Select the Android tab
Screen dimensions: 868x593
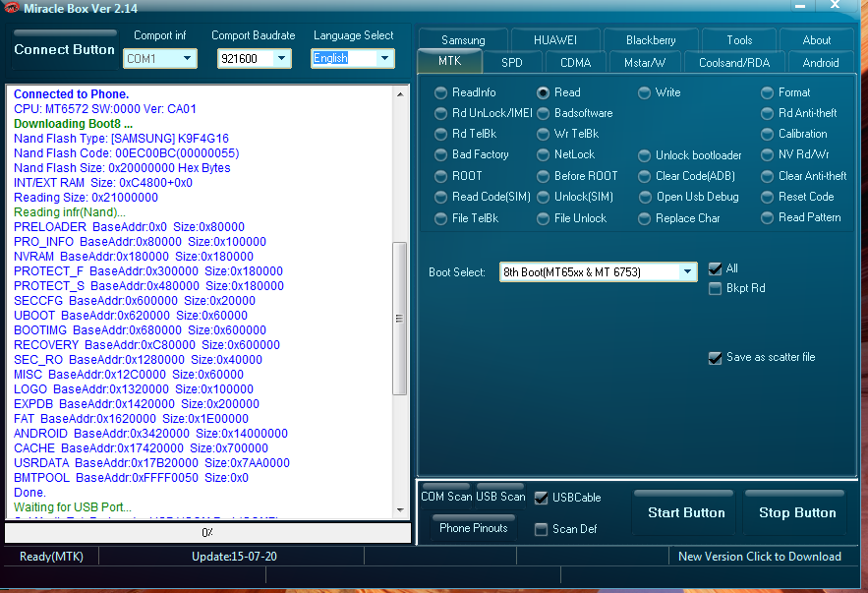point(821,63)
